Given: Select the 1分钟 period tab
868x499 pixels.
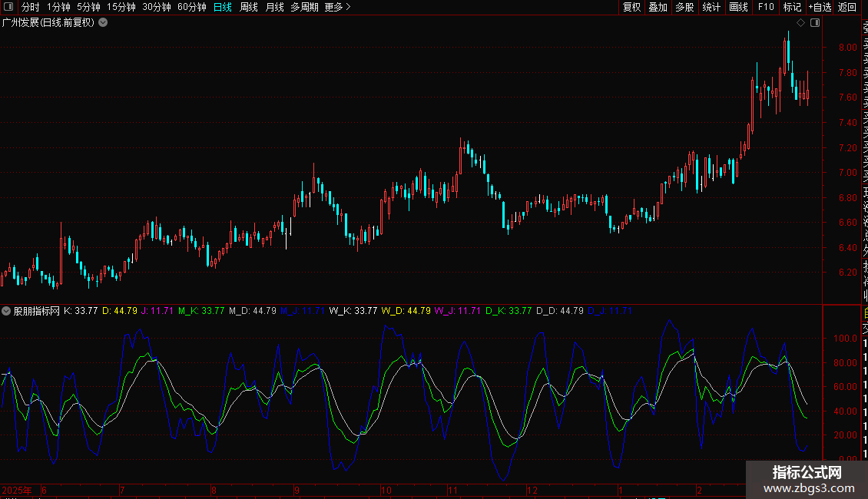Looking at the screenshot, I should pos(58,7).
